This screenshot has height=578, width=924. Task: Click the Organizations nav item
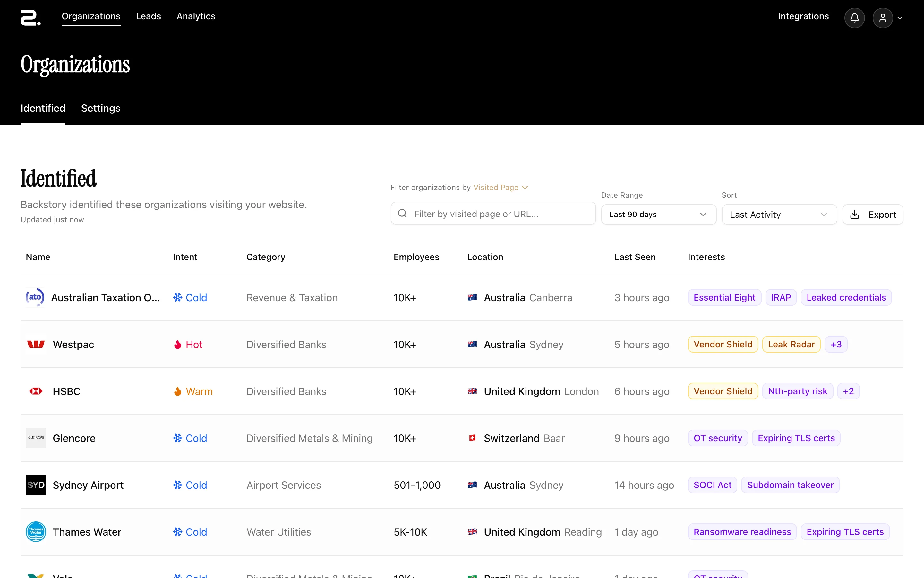tap(91, 16)
